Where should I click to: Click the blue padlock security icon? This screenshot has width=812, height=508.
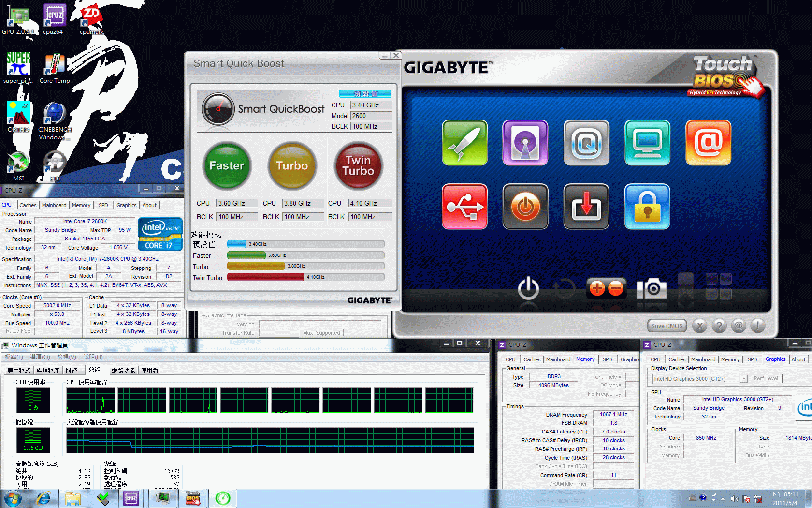coord(647,207)
